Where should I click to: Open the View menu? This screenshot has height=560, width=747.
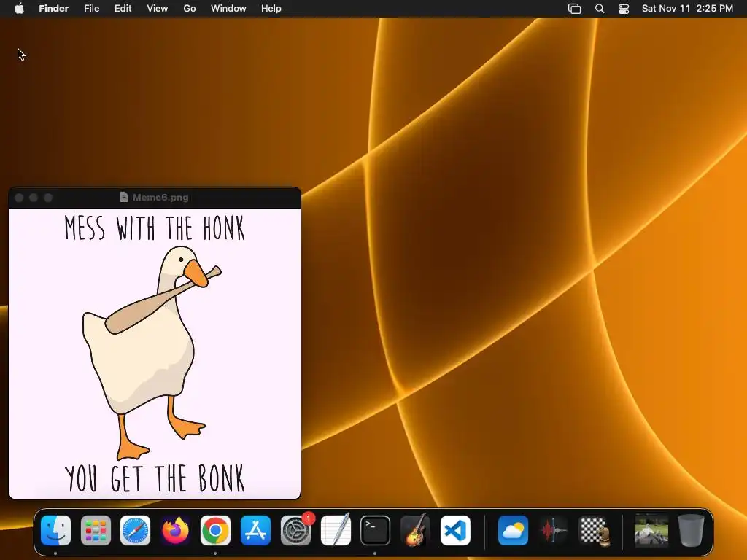[x=158, y=8]
